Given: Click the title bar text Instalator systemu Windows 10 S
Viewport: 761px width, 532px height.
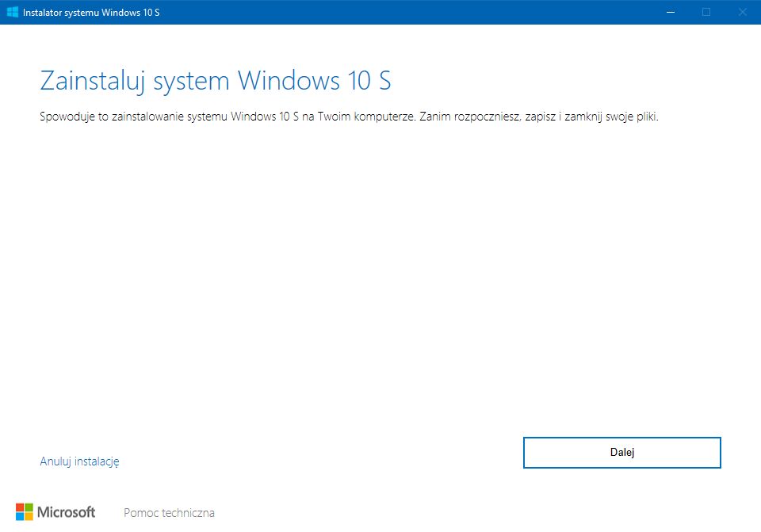Looking at the screenshot, I should click(x=91, y=13).
